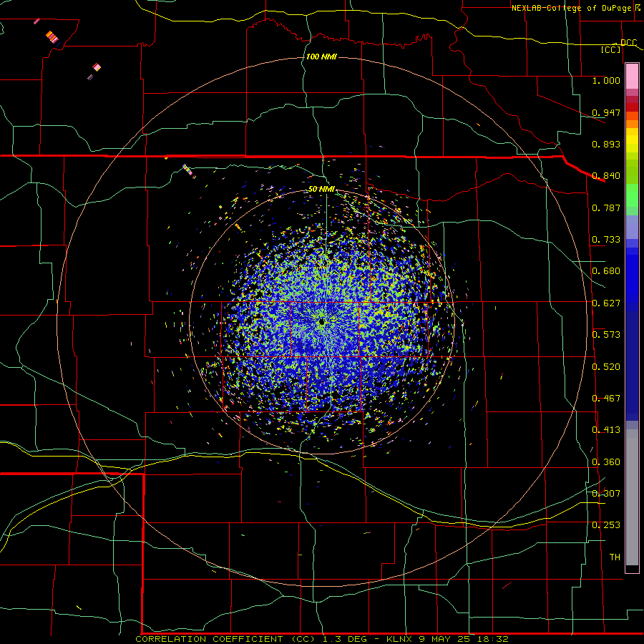Select the 0.893 scale value
Screen dimensions: 644x644
tap(606, 144)
